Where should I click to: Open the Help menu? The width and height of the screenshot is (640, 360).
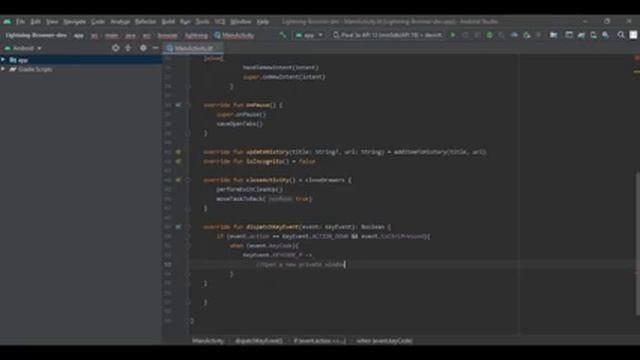tap(262, 22)
